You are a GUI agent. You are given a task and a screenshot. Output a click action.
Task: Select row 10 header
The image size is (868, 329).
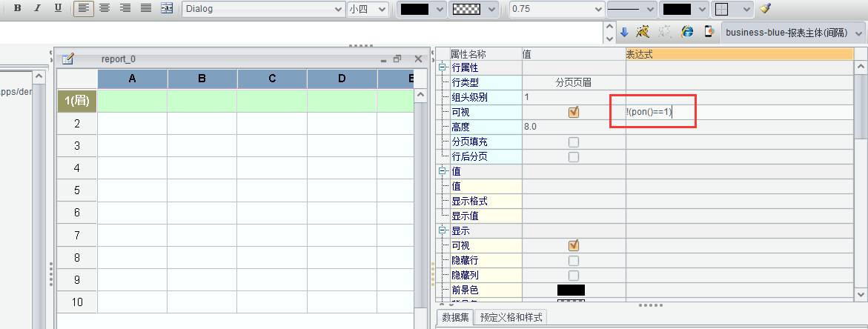77,302
